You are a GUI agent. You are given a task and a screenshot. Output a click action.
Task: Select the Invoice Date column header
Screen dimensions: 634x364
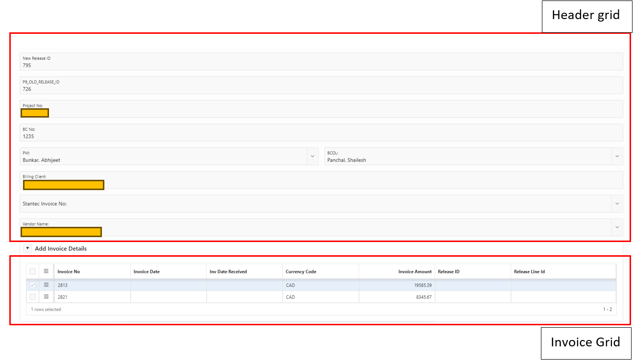[x=146, y=271]
